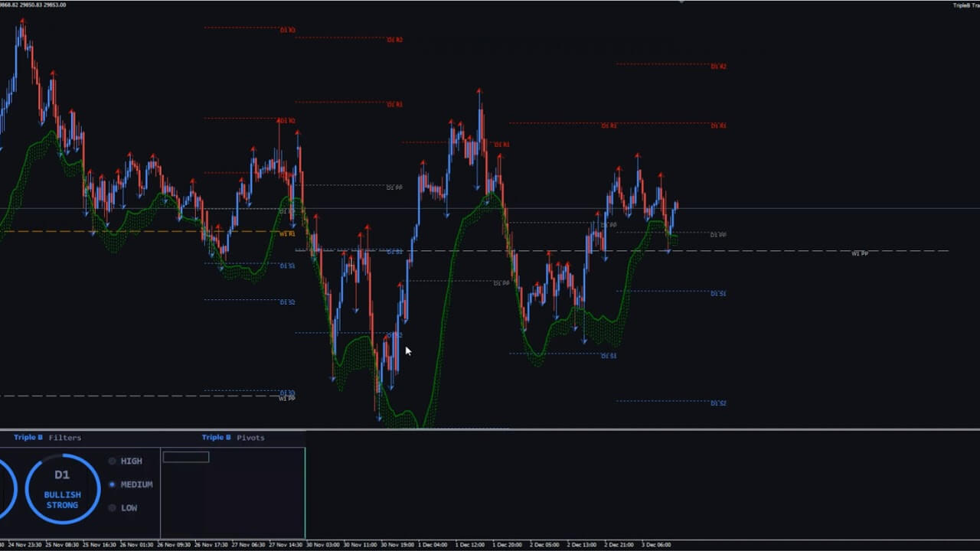Click the orange W1 R1 label
Image resolution: width=980 pixels, height=551 pixels.
(x=287, y=233)
